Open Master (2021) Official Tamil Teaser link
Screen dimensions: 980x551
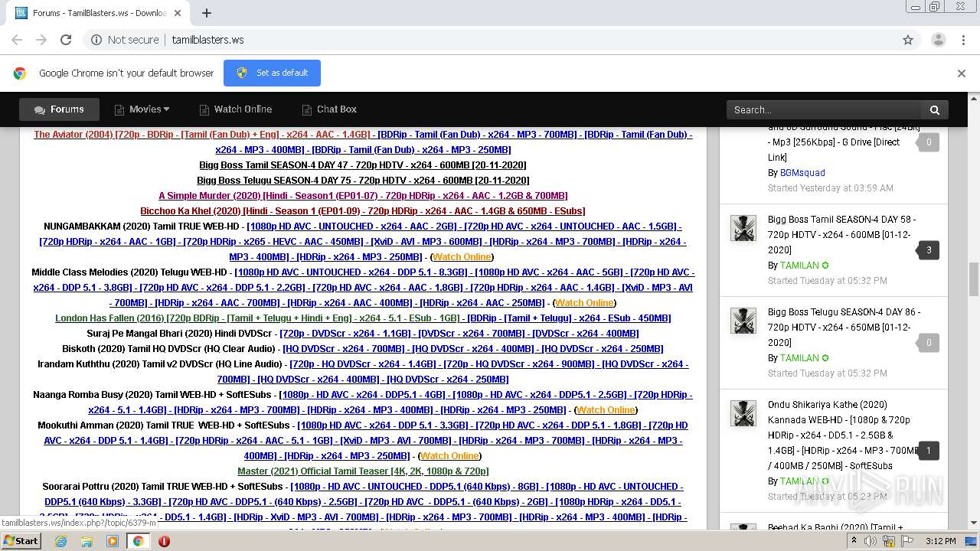(x=363, y=471)
